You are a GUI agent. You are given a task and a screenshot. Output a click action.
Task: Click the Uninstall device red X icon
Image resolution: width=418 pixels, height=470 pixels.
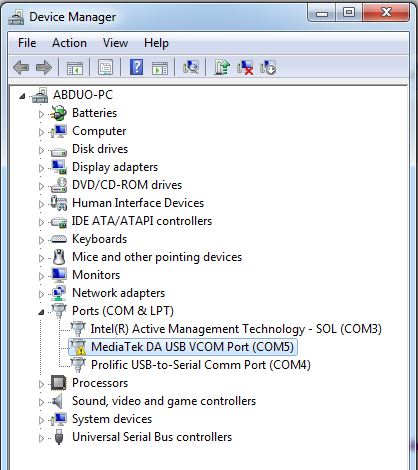[245, 68]
